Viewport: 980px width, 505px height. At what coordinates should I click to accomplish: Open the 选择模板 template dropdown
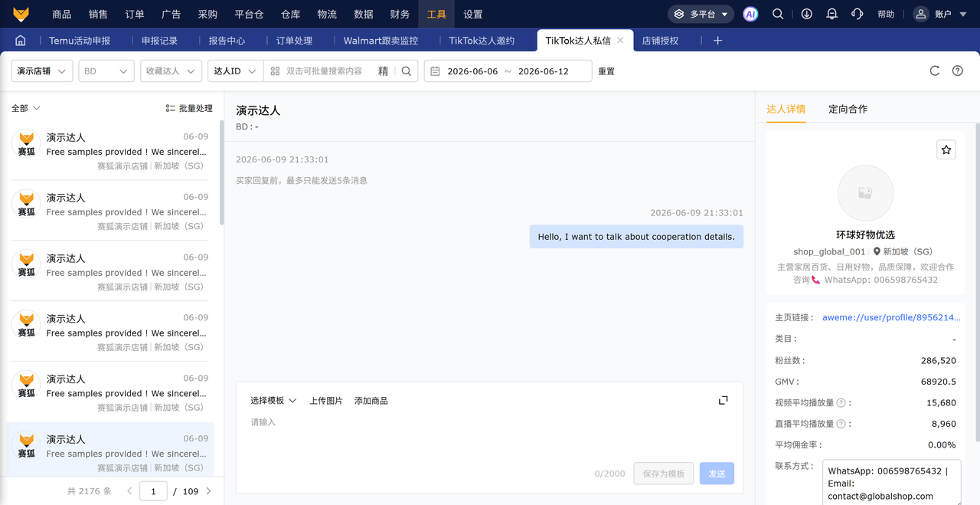(273, 401)
